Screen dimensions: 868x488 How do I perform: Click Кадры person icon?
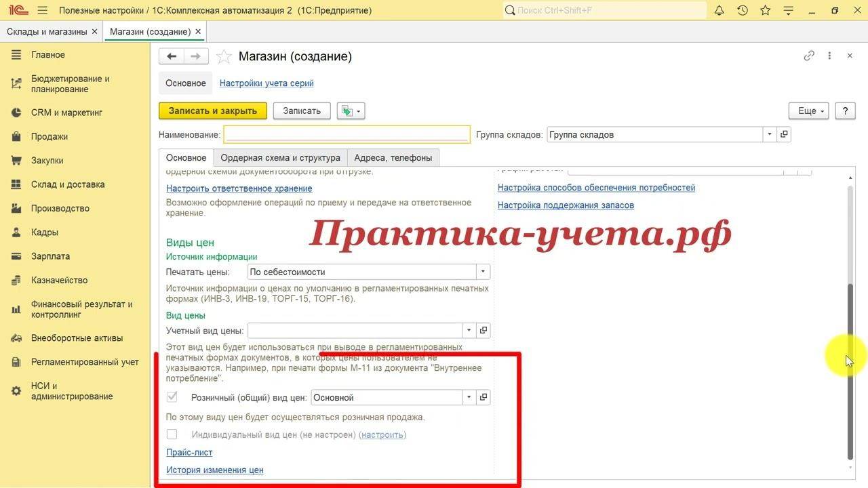17,232
